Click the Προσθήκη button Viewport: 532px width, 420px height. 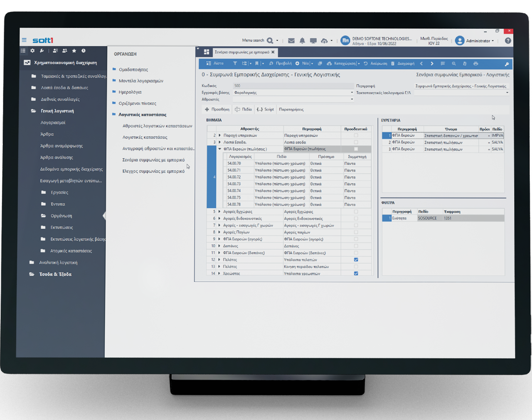[x=217, y=109]
